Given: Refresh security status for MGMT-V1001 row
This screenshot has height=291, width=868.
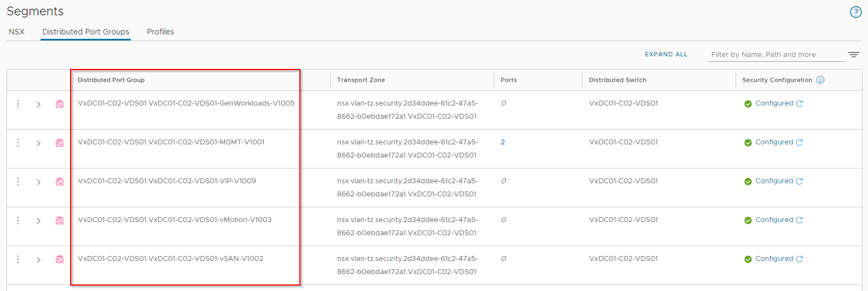Looking at the screenshot, I should 800,142.
